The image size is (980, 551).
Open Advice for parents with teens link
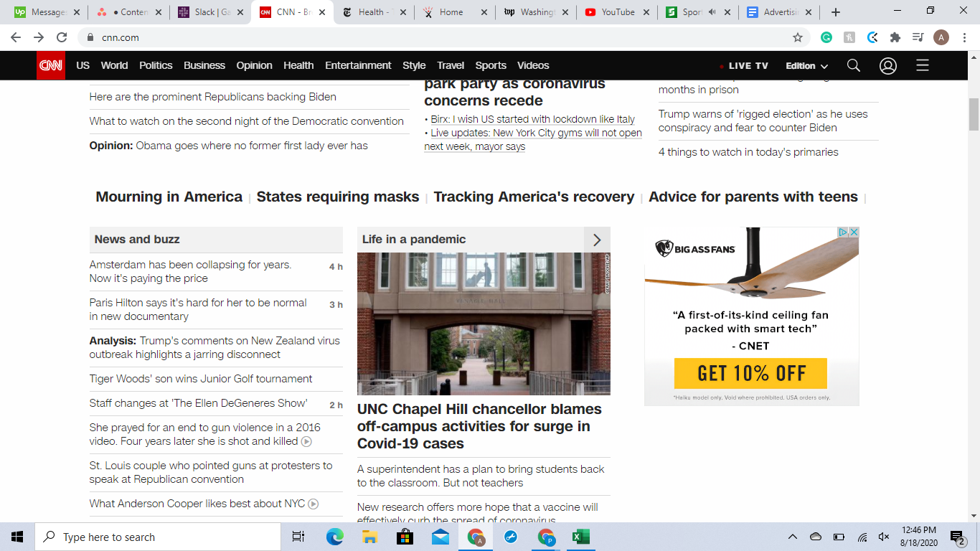coord(753,197)
